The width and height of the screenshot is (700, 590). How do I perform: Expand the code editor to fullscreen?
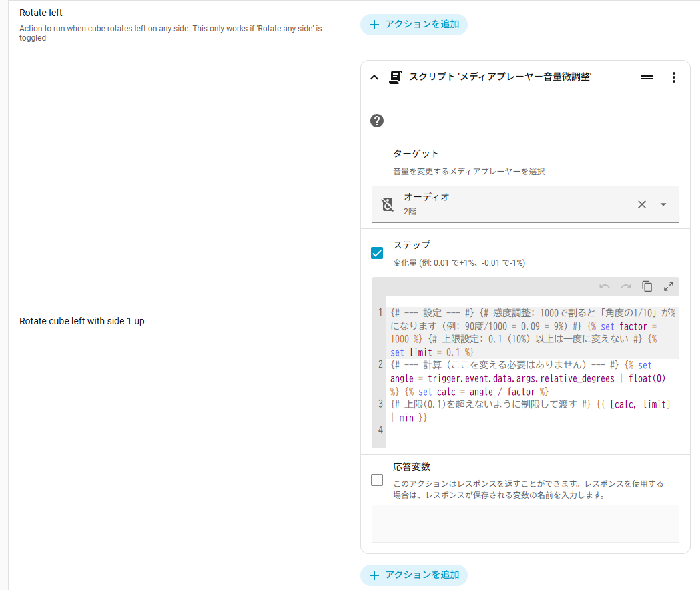click(x=668, y=286)
